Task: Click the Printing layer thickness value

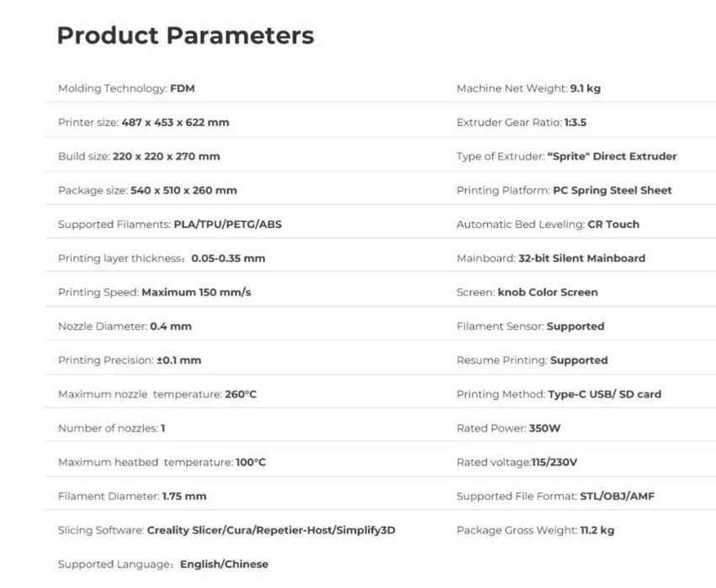Action: pyautogui.click(x=228, y=258)
